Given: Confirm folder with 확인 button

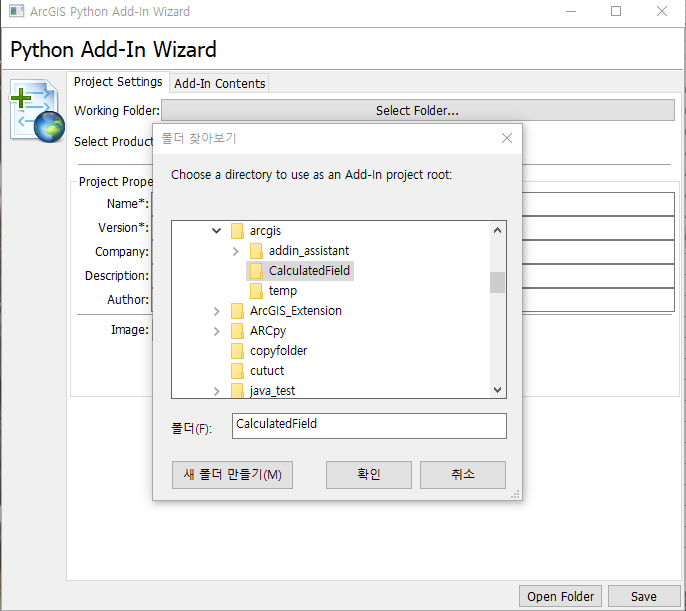Looking at the screenshot, I should tap(368, 475).
